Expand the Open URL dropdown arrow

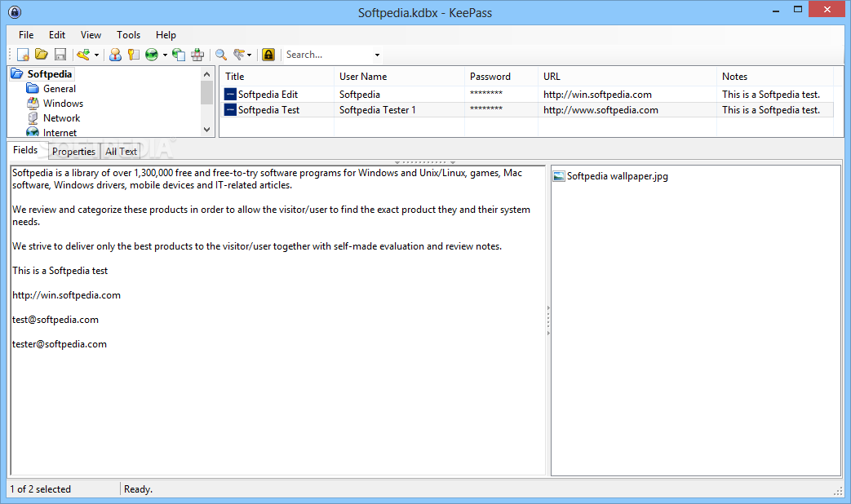point(165,55)
